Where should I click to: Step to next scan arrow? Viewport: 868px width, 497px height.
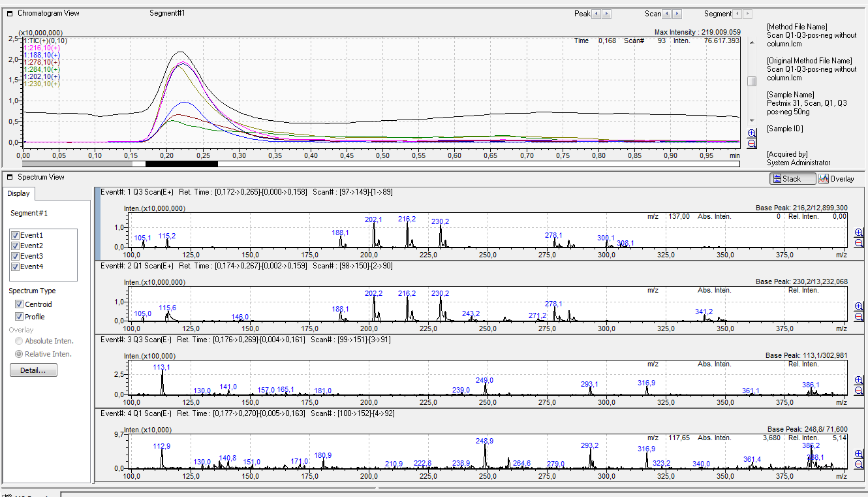[x=677, y=14]
